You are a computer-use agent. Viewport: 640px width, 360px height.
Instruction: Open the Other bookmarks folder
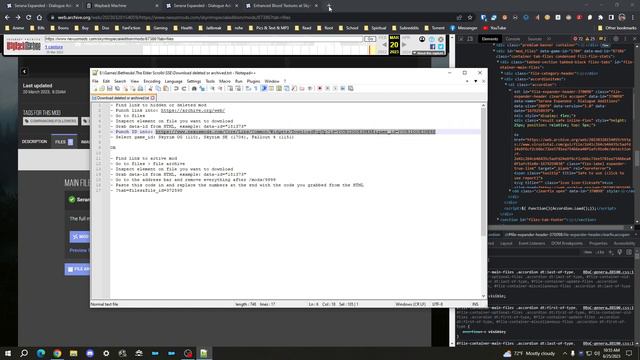pos(617,28)
